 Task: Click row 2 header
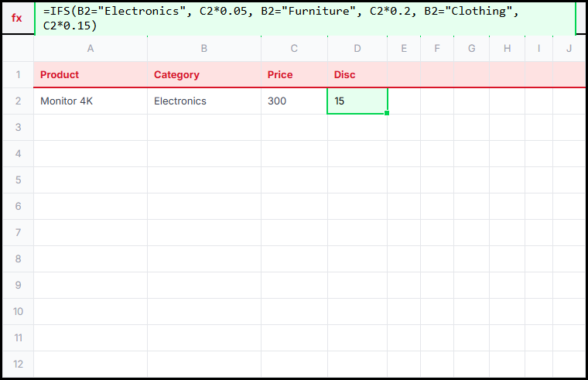18,101
